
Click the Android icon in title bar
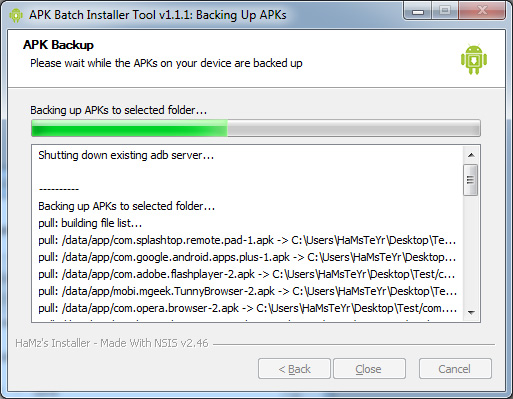[16, 15]
